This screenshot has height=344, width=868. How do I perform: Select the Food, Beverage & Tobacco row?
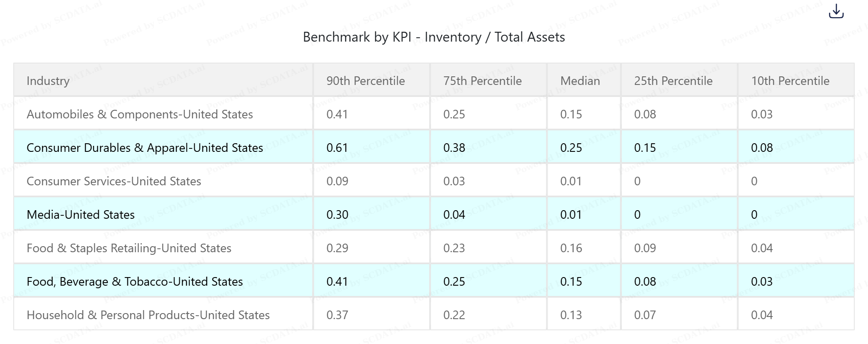pos(135,281)
